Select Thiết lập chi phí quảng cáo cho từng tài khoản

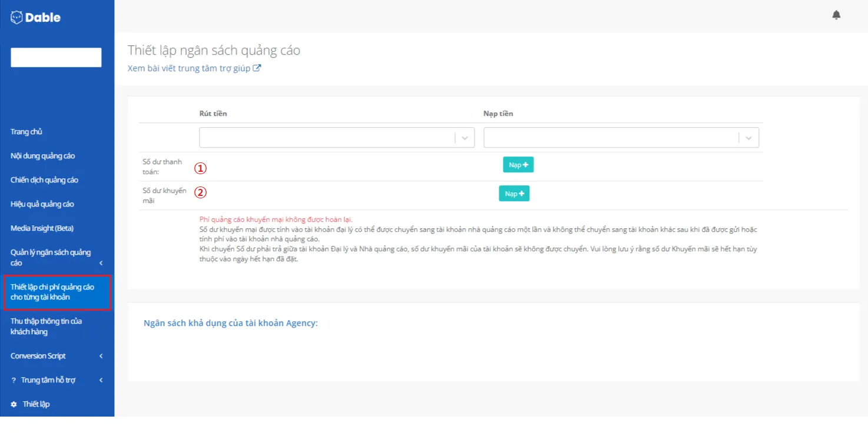click(57, 292)
